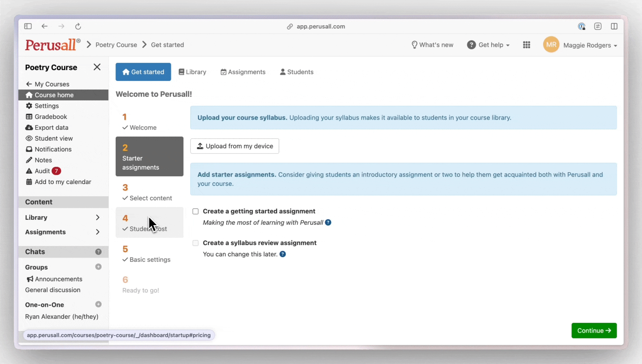
Task: Add a new group with plus icon
Action: click(98, 267)
